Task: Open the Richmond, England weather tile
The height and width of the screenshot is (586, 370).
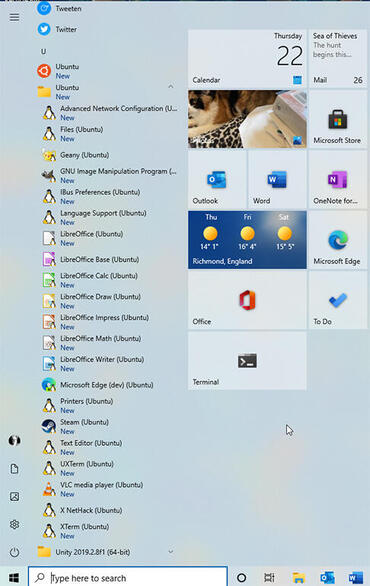Action: click(247, 240)
